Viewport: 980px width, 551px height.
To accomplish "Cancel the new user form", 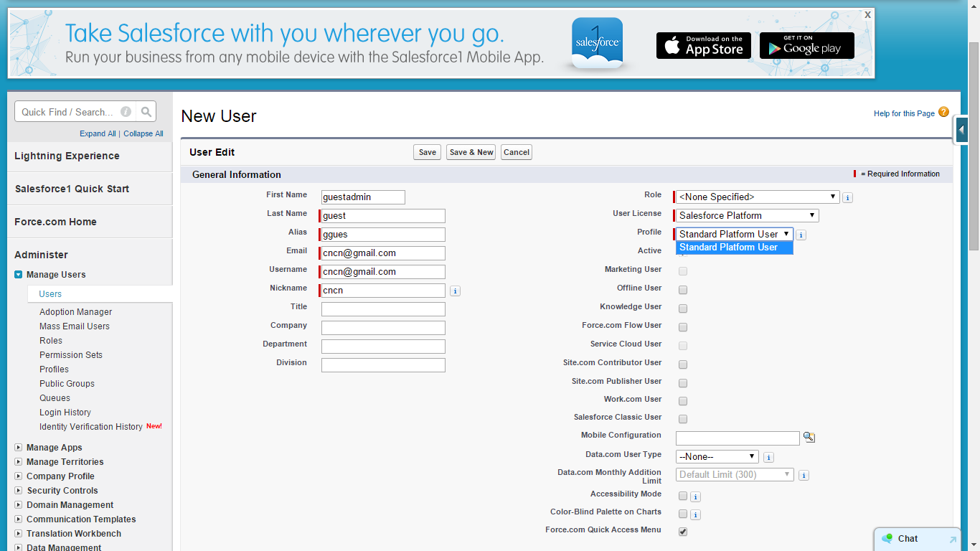I will (x=517, y=152).
